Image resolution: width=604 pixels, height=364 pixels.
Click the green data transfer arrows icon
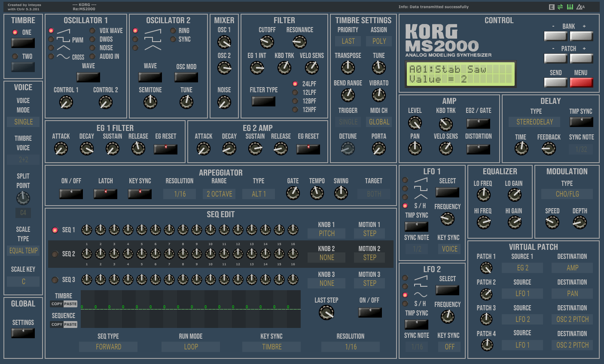pos(560,7)
